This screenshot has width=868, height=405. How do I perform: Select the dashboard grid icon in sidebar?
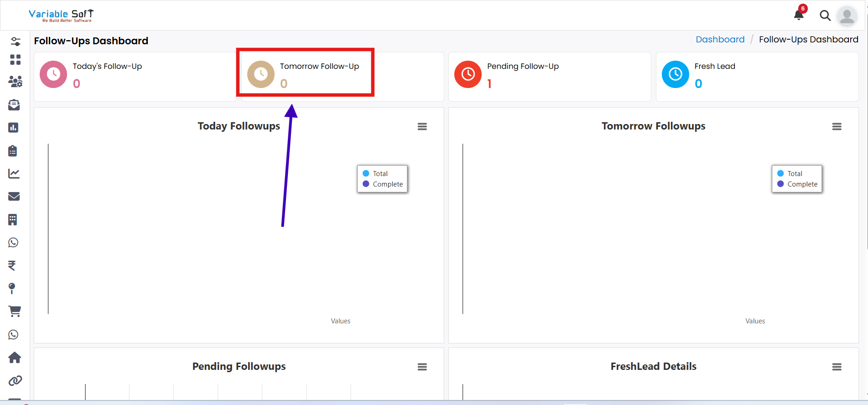15,60
